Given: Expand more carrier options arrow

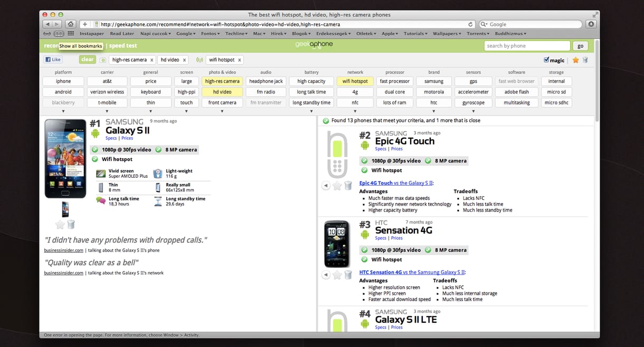Looking at the screenshot, I should 107,111.
